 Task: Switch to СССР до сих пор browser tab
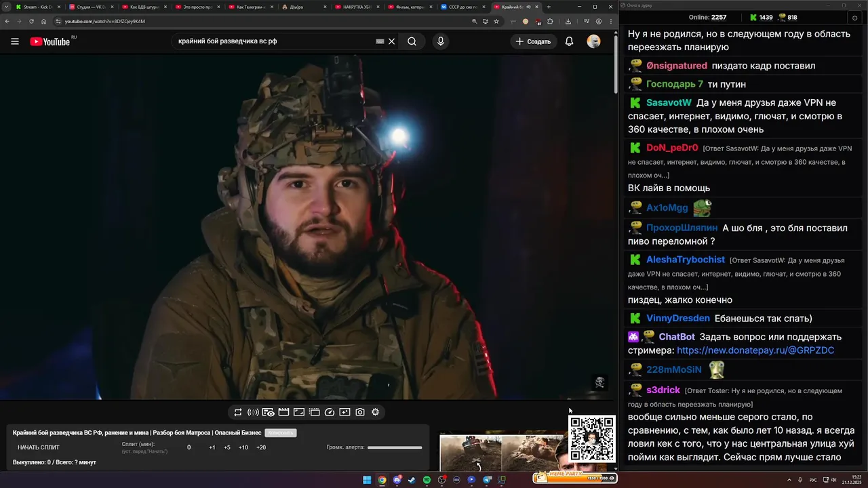[x=462, y=7]
